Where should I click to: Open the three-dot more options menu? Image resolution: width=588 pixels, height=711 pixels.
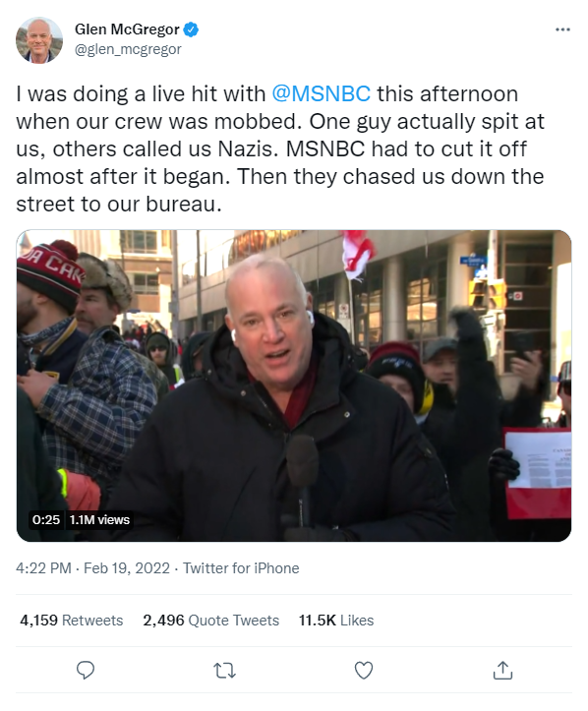click(x=562, y=30)
